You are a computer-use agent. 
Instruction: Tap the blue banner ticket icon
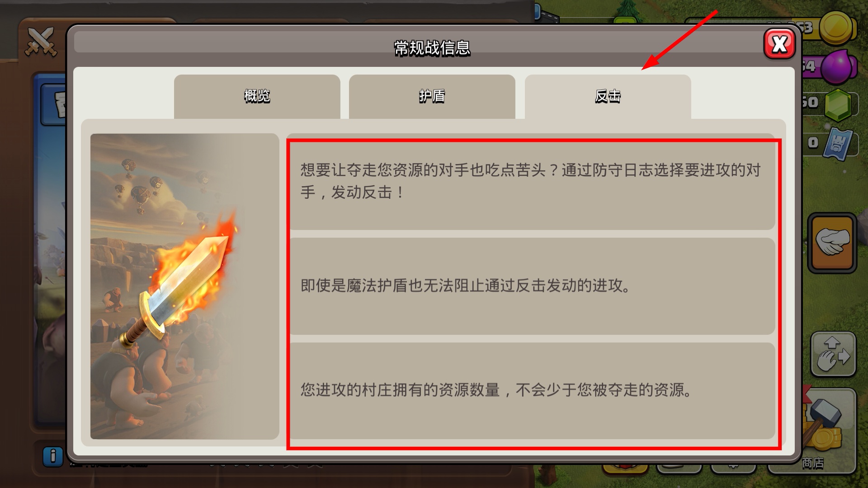pos(838,144)
